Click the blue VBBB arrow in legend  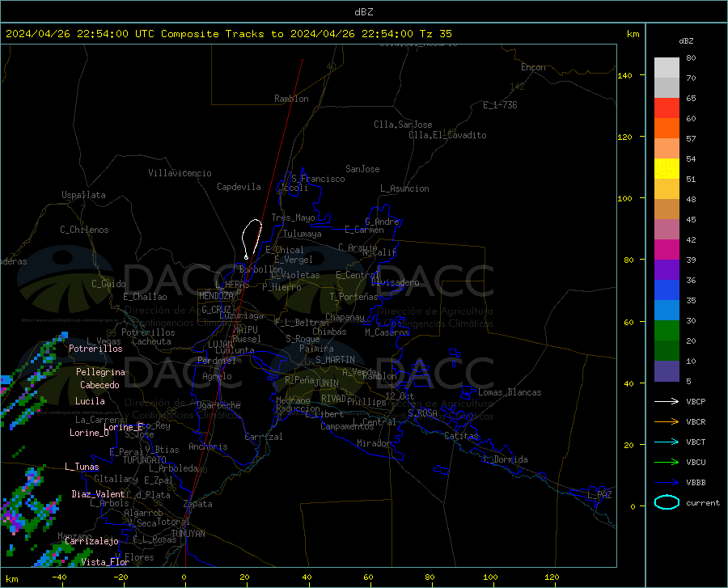[x=667, y=482]
